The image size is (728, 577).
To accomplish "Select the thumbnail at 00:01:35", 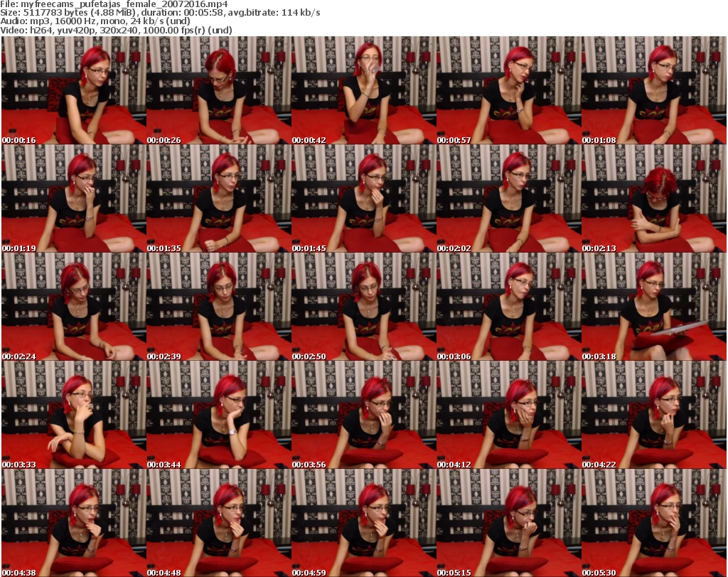I will tap(219, 198).
